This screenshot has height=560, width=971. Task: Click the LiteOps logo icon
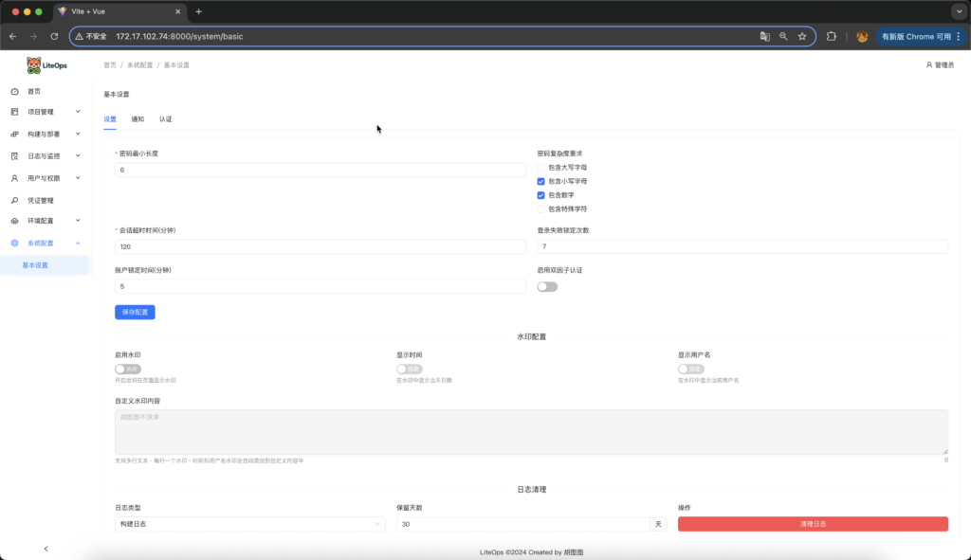33,65
